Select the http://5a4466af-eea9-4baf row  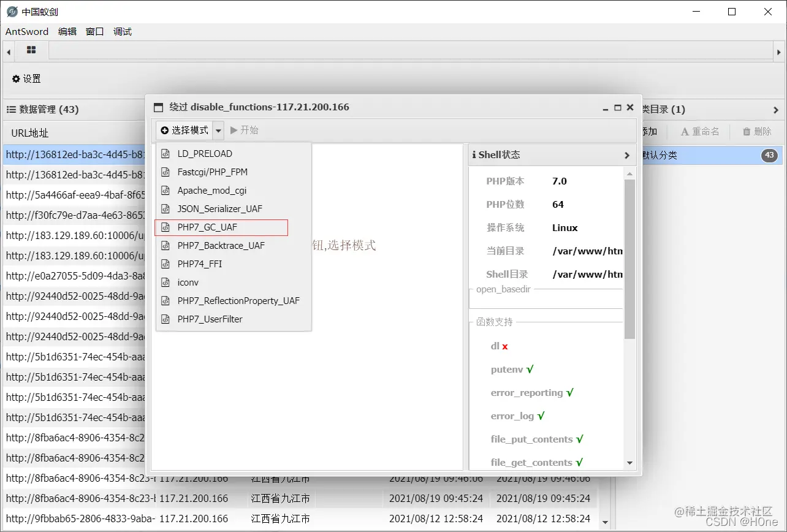(x=75, y=195)
